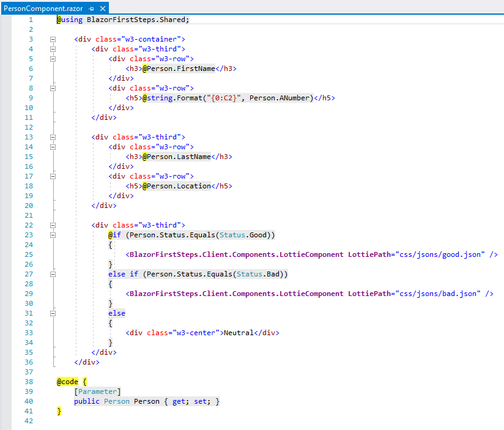The image size is (504, 430).
Task: Collapse the w3-third div on line 22
Action: tap(53, 225)
